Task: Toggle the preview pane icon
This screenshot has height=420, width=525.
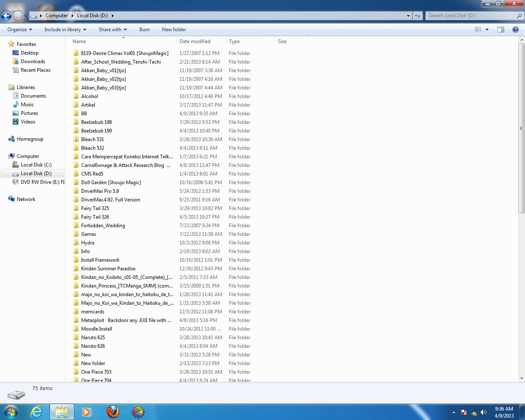Action: [x=501, y=30]
